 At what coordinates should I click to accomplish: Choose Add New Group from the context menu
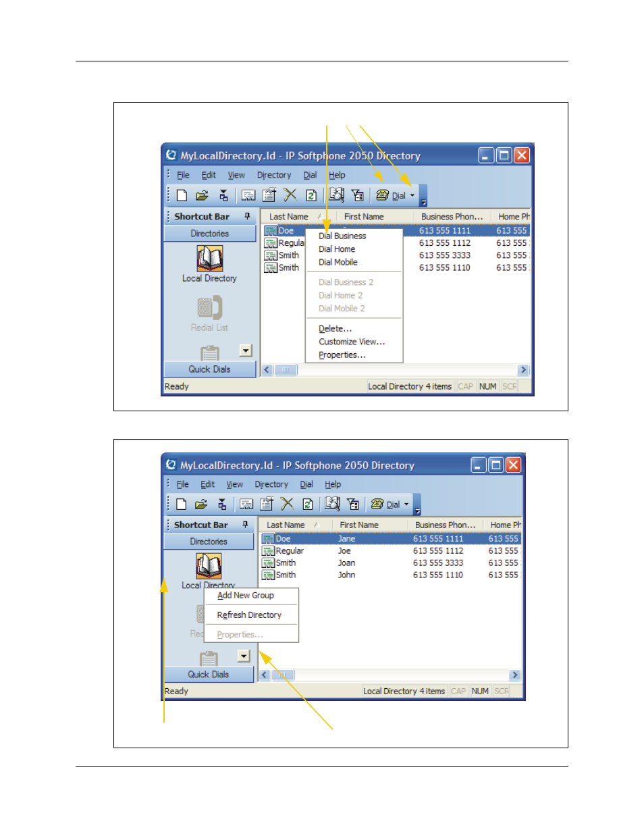pos(246,596)
